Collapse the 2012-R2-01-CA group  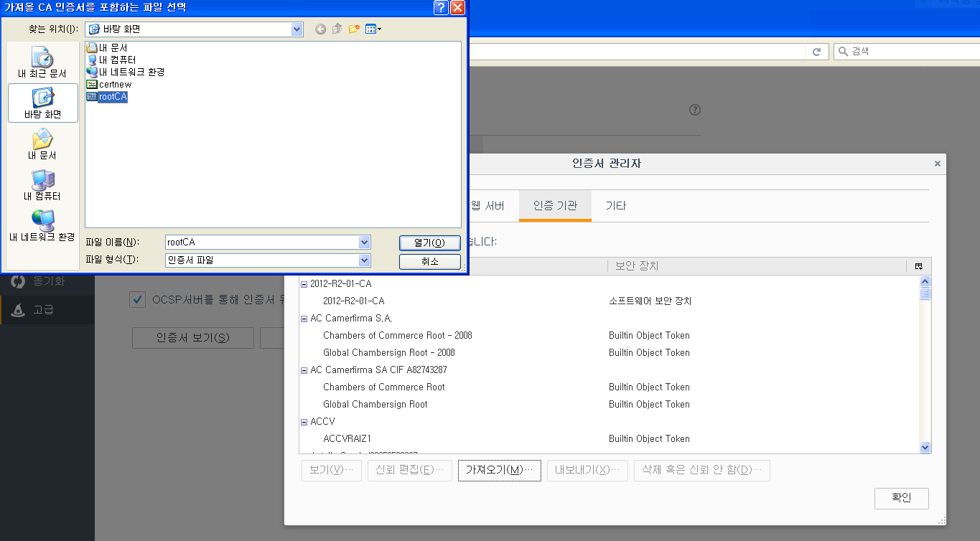(304, 284)
